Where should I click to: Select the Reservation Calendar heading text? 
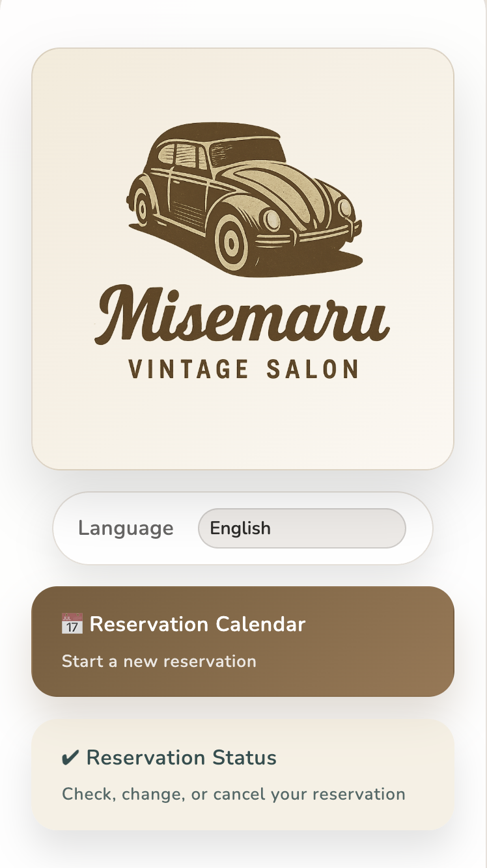[197, 624]
